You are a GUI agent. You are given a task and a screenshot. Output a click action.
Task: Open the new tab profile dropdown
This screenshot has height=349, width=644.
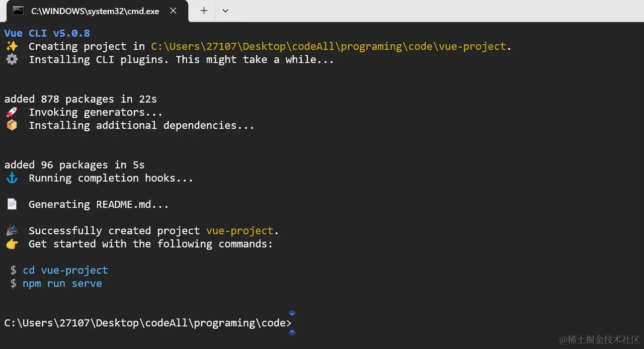tap(225, 11)
